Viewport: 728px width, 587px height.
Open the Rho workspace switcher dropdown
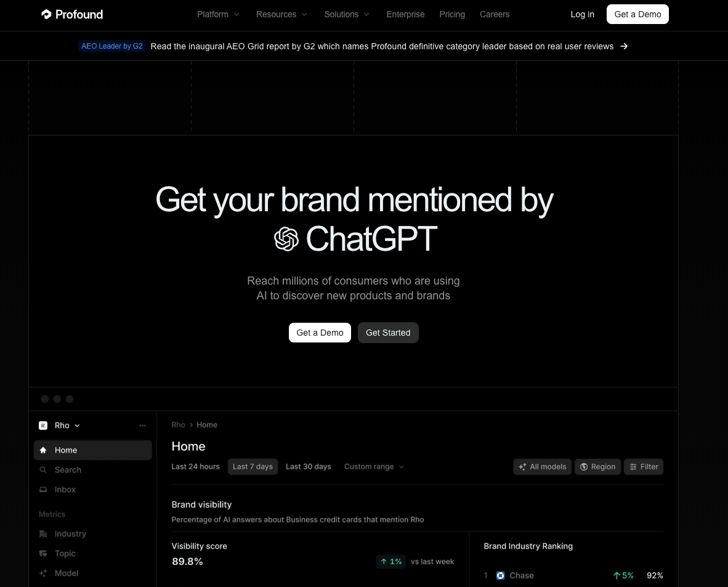tap(67, 426)
